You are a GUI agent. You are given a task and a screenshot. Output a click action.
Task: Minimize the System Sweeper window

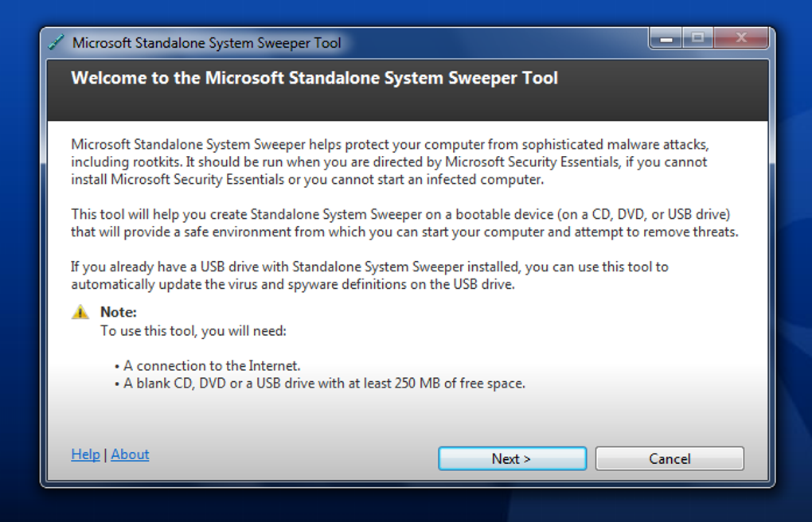[666, 38]
